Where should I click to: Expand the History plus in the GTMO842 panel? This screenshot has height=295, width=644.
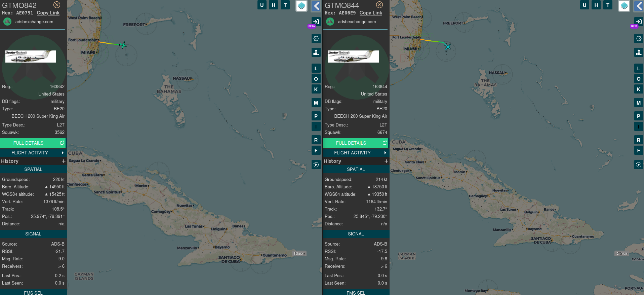tap(64, 161)
